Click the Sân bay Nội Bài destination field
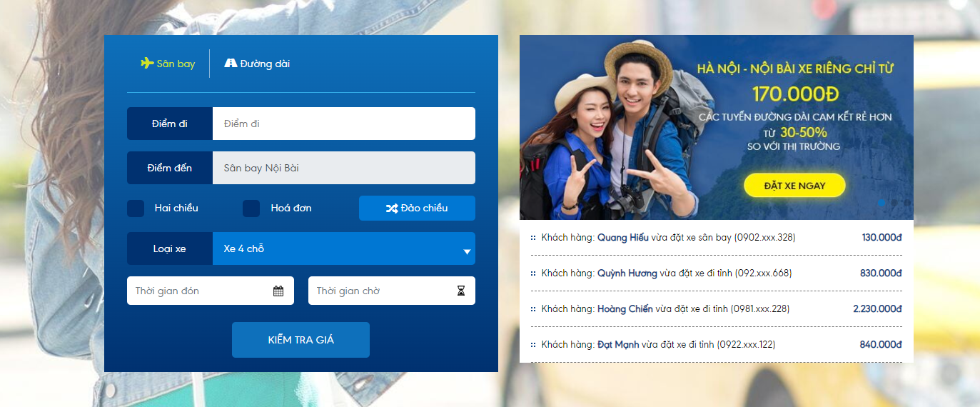 point(344,168)
